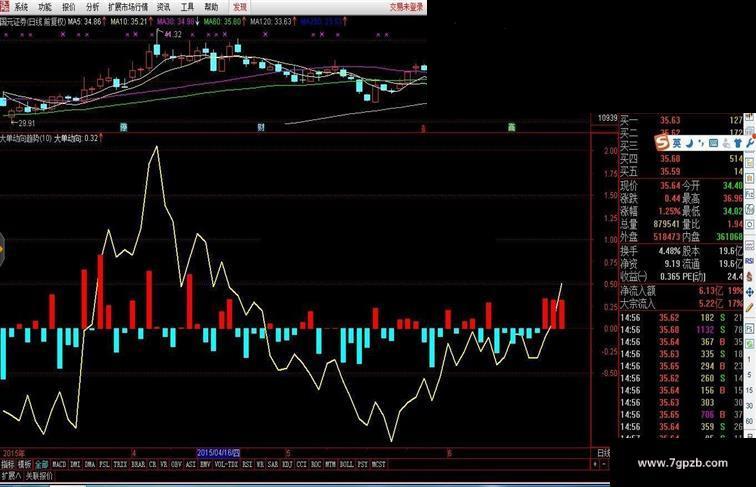756x487 pixels.
Task: Switch to the OBV indicator
Action: pos(176,464)
